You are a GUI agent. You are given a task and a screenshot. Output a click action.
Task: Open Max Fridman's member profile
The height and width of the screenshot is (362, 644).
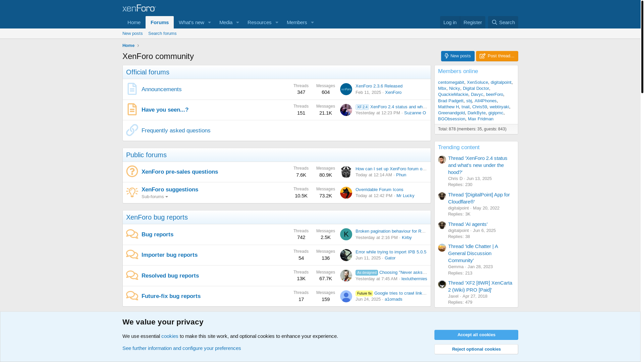click(480, 119)
